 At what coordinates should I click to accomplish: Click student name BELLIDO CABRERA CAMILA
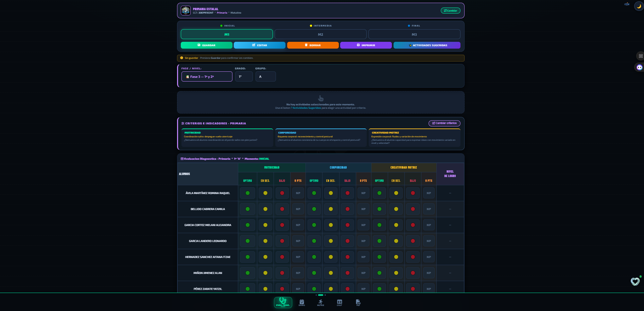pyautogui.click(x=208, y=209)
